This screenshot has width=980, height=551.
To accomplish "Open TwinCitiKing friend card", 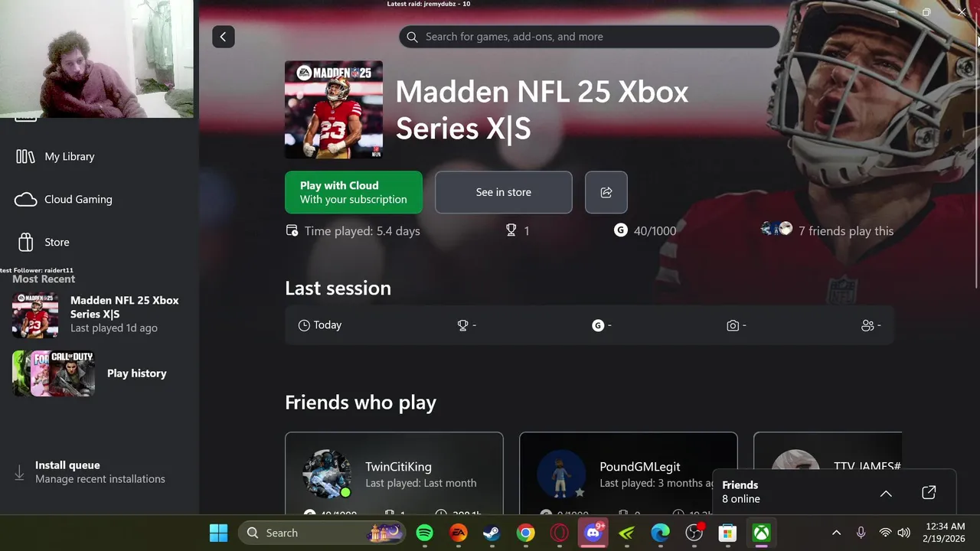I will [394, 473].
